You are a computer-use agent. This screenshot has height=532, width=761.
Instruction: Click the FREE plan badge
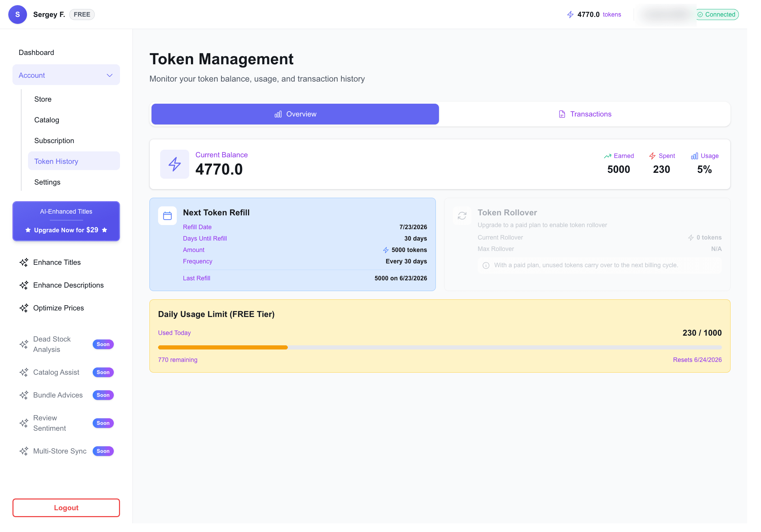(82, 15)
